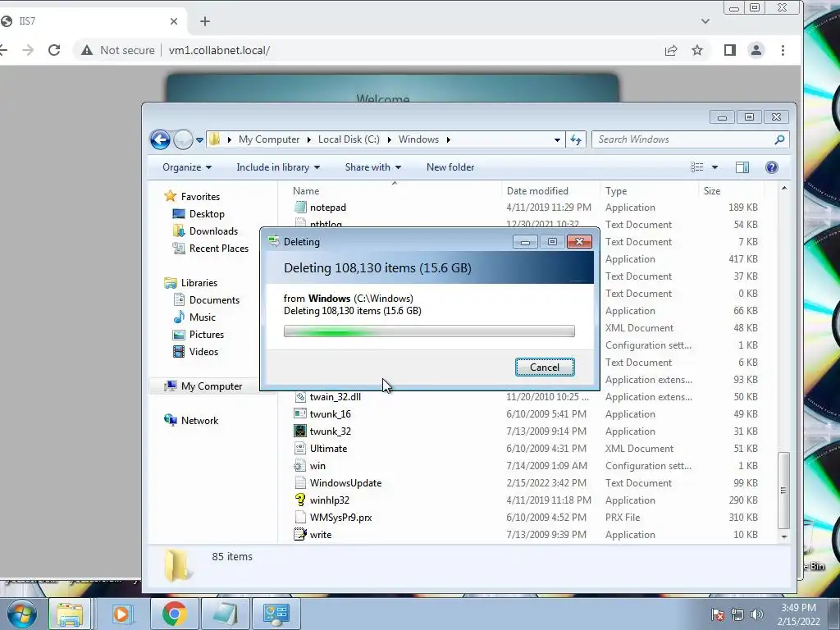Close the IIS7 tab
Image resolution: width=840 pixels, height=630 pixels.
174,21
